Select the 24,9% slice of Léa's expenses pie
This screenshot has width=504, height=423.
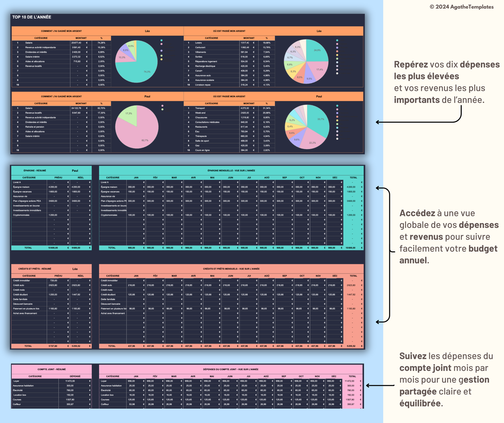coord(316,51)
